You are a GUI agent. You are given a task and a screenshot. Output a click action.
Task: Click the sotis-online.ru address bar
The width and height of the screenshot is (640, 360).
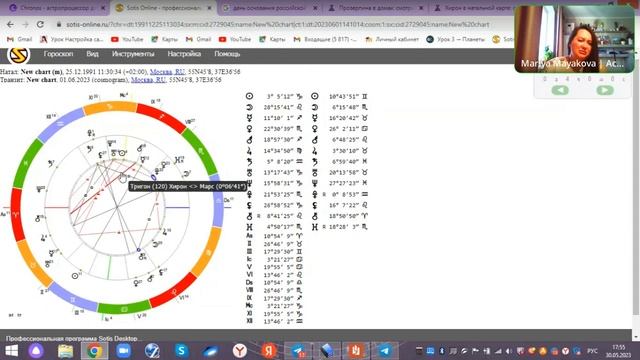click(x=278, y=24)
